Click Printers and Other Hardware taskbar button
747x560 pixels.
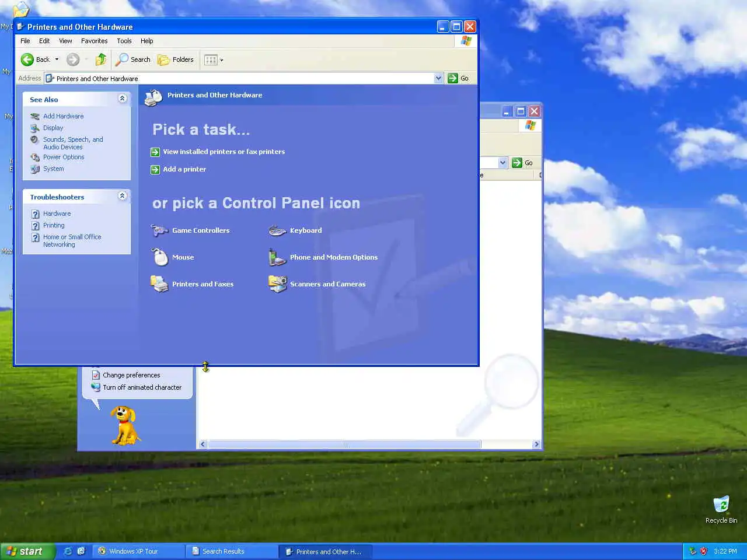point(325,551)
